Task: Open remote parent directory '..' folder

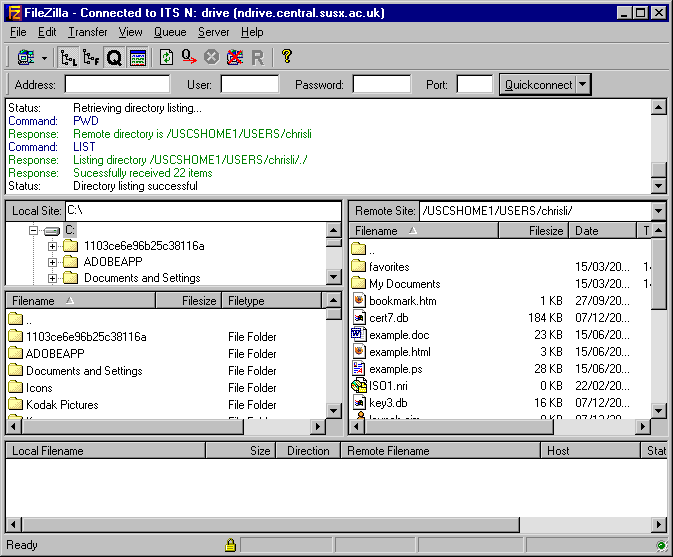Action: tap(363, 249)
